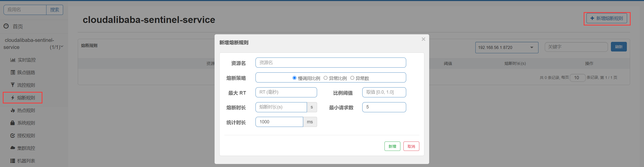
Task: Click the s unit addon beside 熔断时长
Action: tap(312, 107)
